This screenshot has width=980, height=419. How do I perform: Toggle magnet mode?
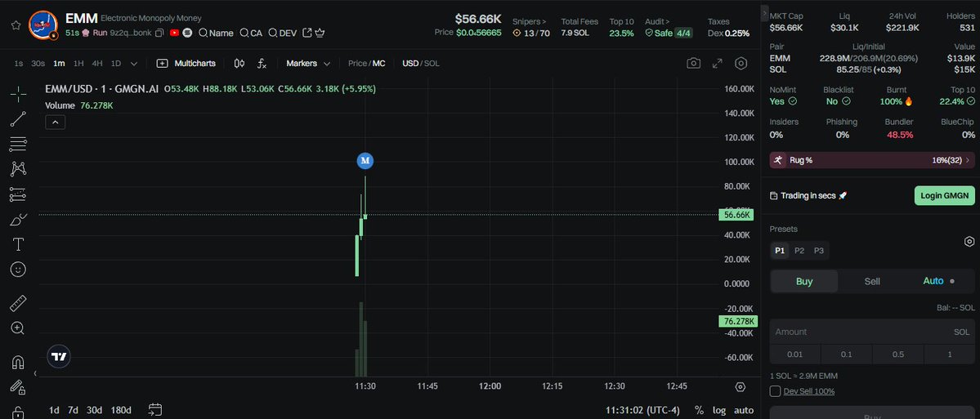coord(18,362)
